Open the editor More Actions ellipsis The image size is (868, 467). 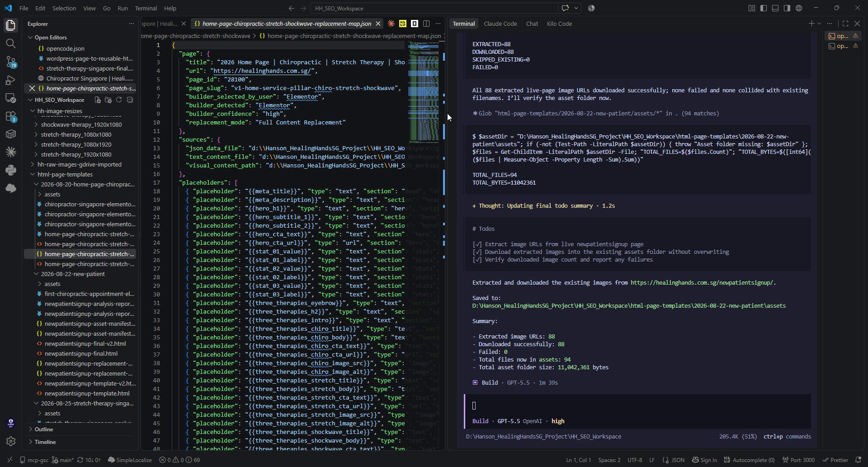pyautogui.click(x=438, y=24)
